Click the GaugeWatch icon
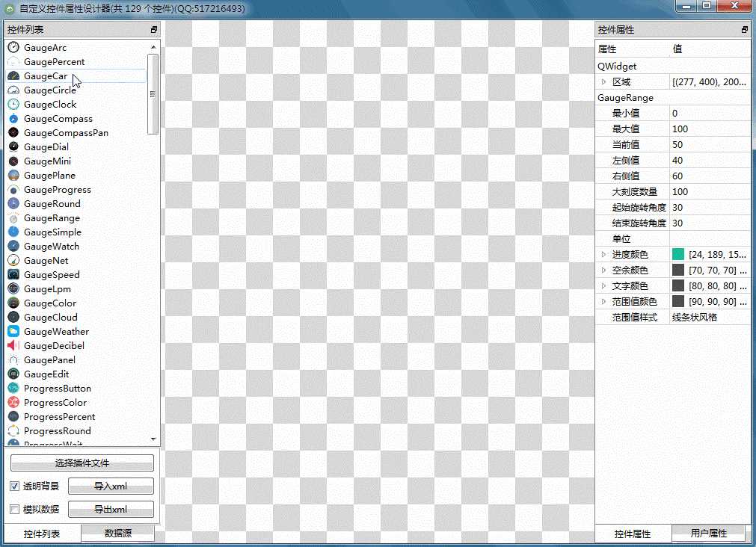The image size is (756, 547). [13, 247]
